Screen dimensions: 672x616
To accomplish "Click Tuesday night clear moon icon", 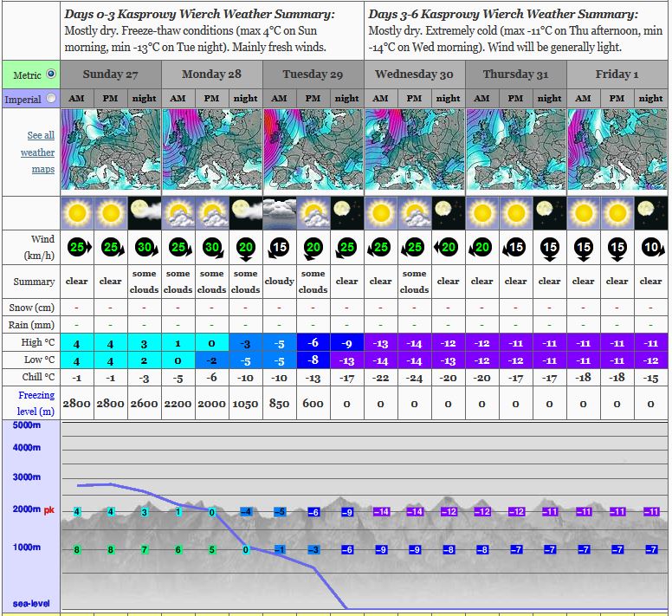I will 346,212.
